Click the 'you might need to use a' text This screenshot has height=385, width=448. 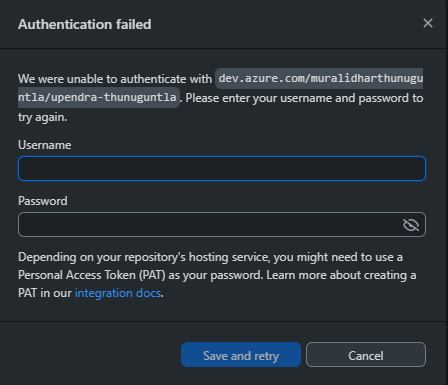tap(338, 257)
